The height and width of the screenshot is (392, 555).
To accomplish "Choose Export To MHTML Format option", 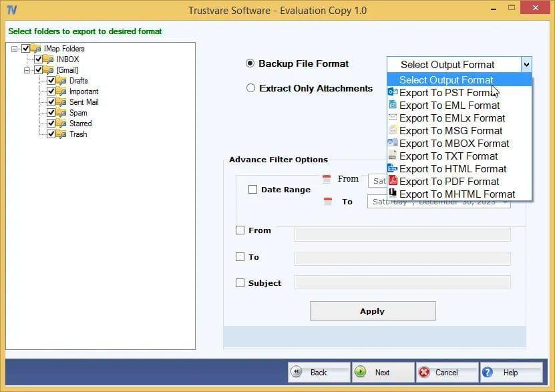I will pyautogui.click(x=457, y=194).
